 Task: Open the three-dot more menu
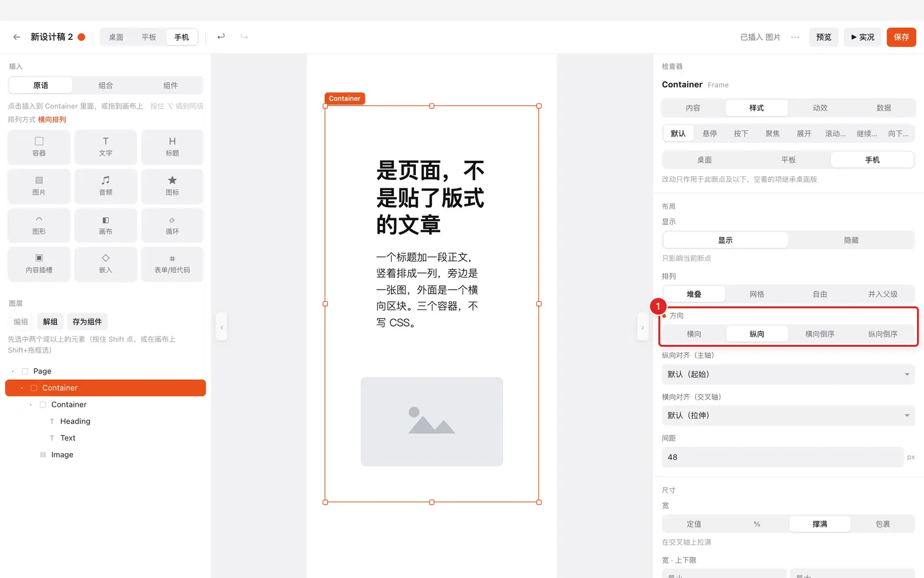click(x=795, y=37)
